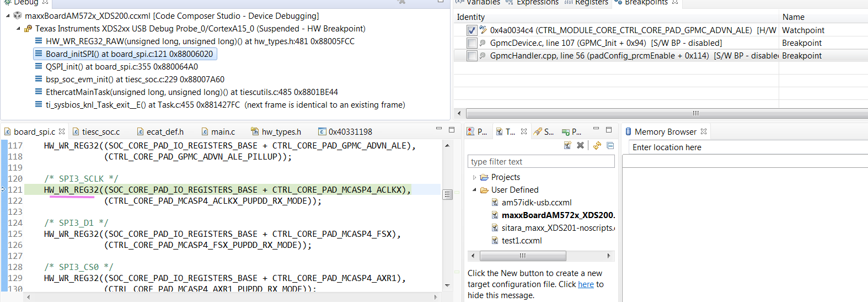Click the Breakpoints horizontal scrollbar thumb

point(695,113)
